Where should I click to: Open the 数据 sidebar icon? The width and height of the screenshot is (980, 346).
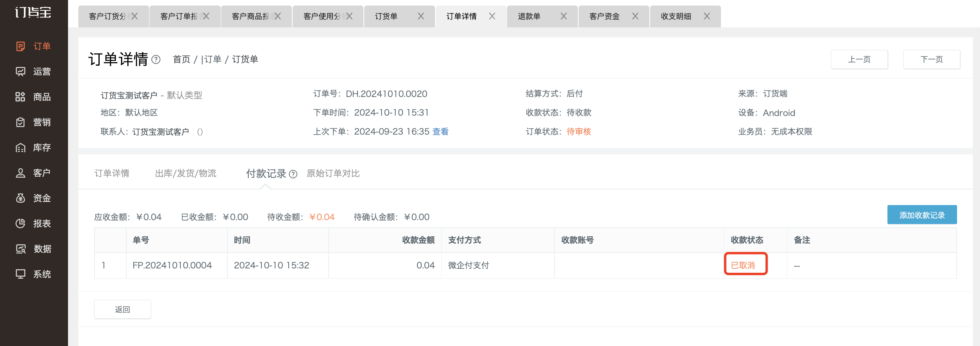21,249
